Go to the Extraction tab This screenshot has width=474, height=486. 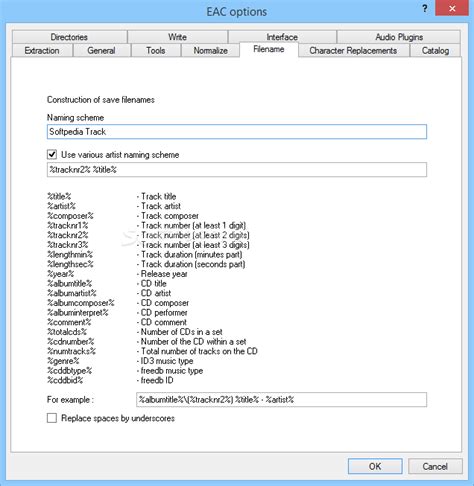[x=42, y=51]
